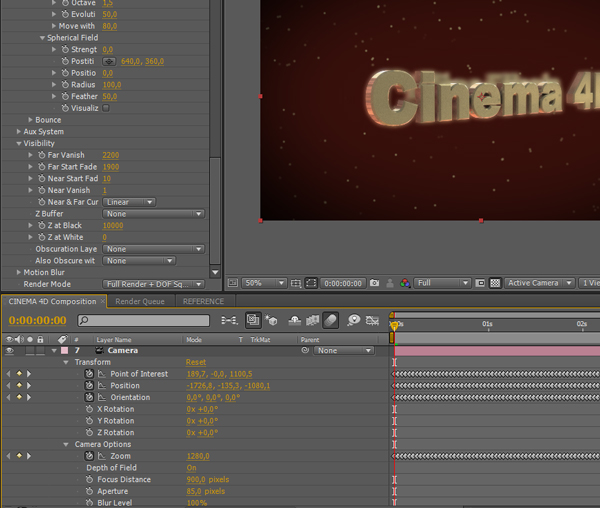Toggle the Zoom property stopwatch
The image size is (600, 508).
(89, 456)
